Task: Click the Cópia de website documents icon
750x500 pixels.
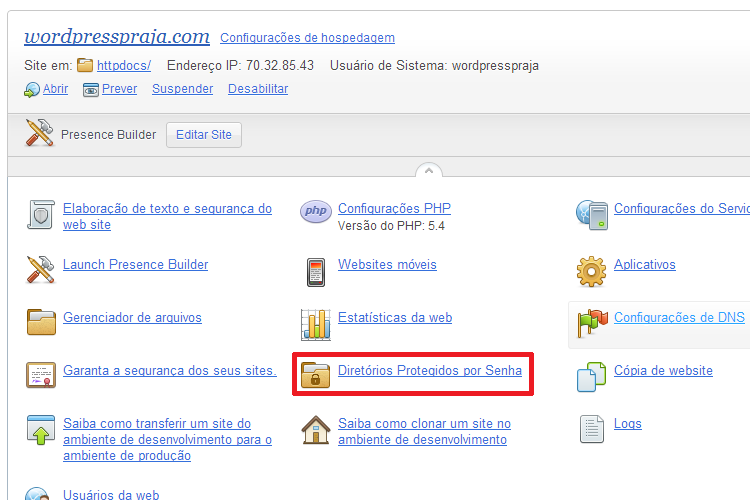Action: 591,377
